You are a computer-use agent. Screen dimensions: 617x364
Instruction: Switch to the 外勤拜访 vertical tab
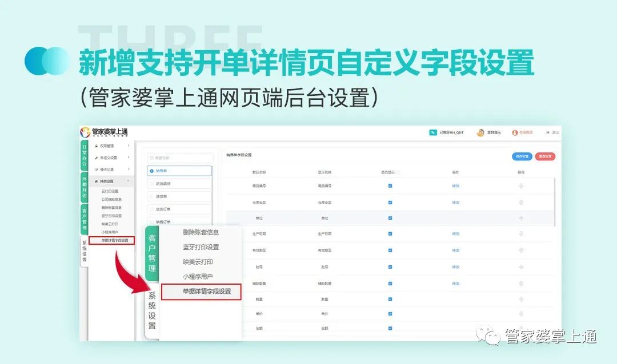point(84,187)
